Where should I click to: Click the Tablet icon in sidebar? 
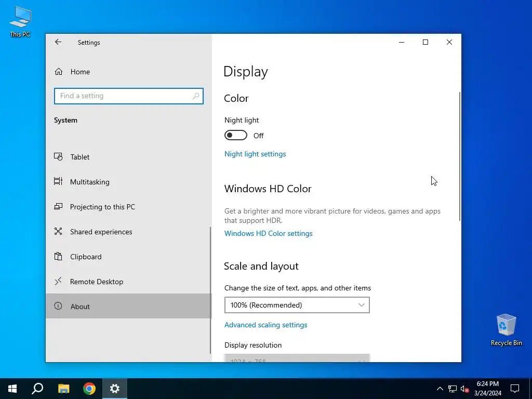(x=58, y=157)
